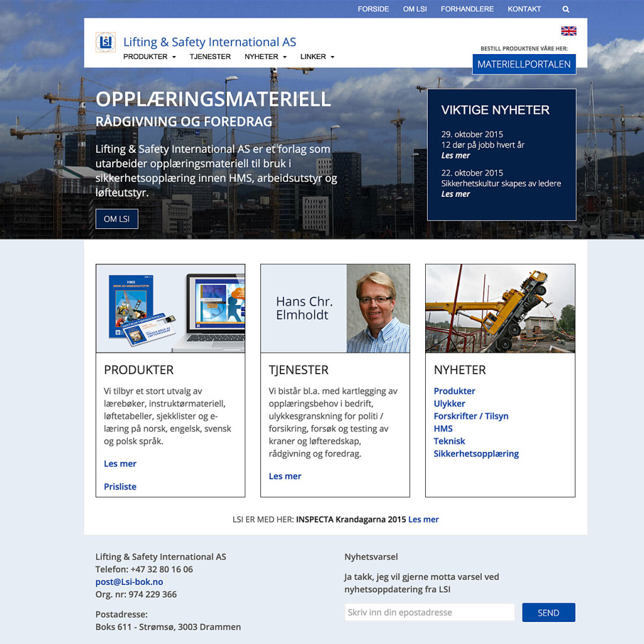Image resolution: width=644 pixels, height=644 pixels.
Task: Click the tipped crane accident photo
Action: (500, 308)
